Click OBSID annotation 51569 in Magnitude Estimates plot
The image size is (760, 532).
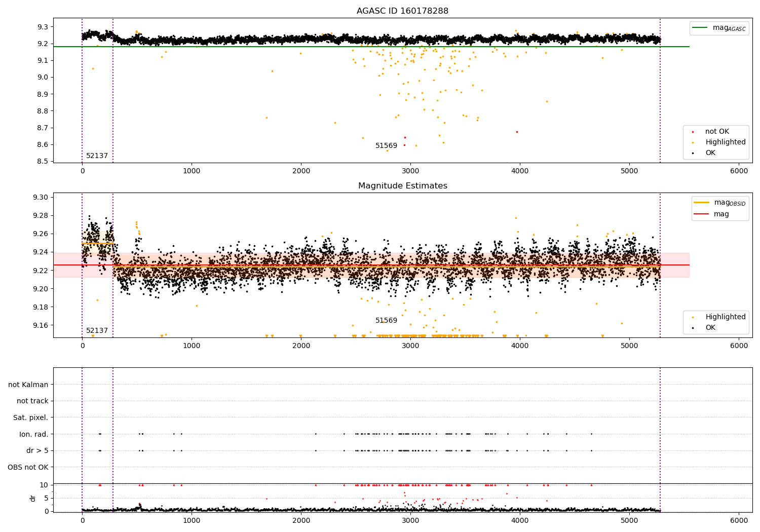pos(386,321)
